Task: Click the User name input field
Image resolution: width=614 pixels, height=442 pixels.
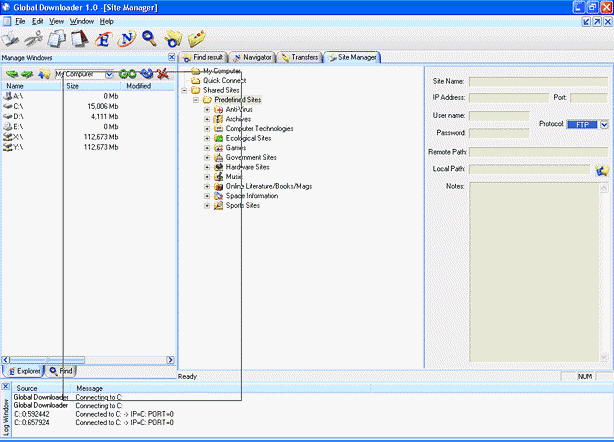Action: click(x=499, y=116)
